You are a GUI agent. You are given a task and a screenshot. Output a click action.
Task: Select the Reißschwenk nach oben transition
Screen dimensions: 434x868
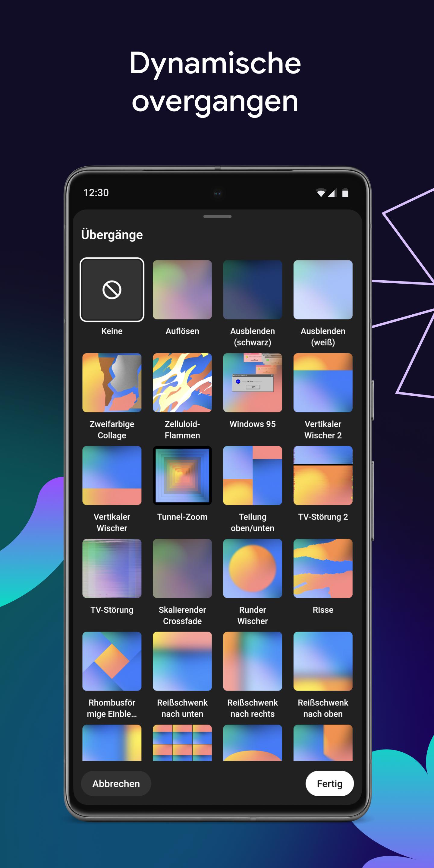323,661
